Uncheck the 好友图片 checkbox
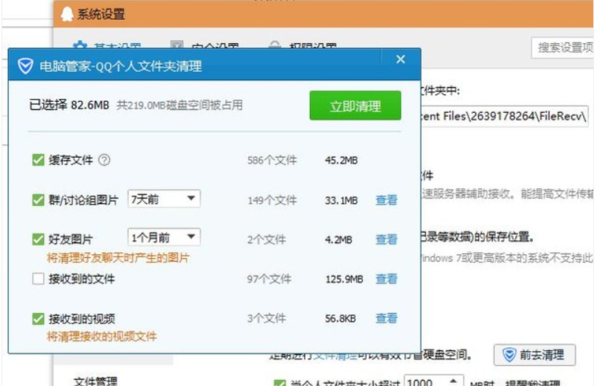This screenshot has height=386, width=600. point(38,239)
